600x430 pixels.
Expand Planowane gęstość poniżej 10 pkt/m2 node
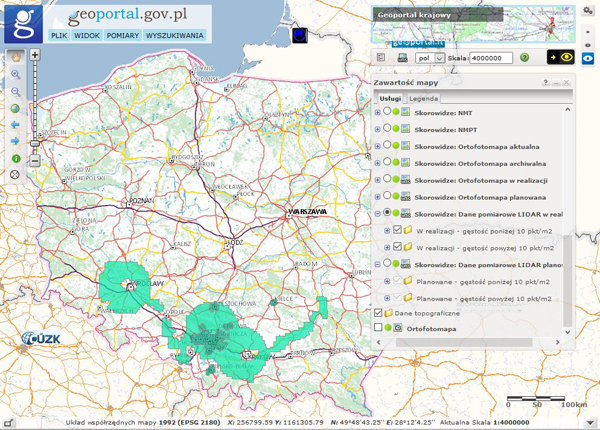[x=387, y=282]
